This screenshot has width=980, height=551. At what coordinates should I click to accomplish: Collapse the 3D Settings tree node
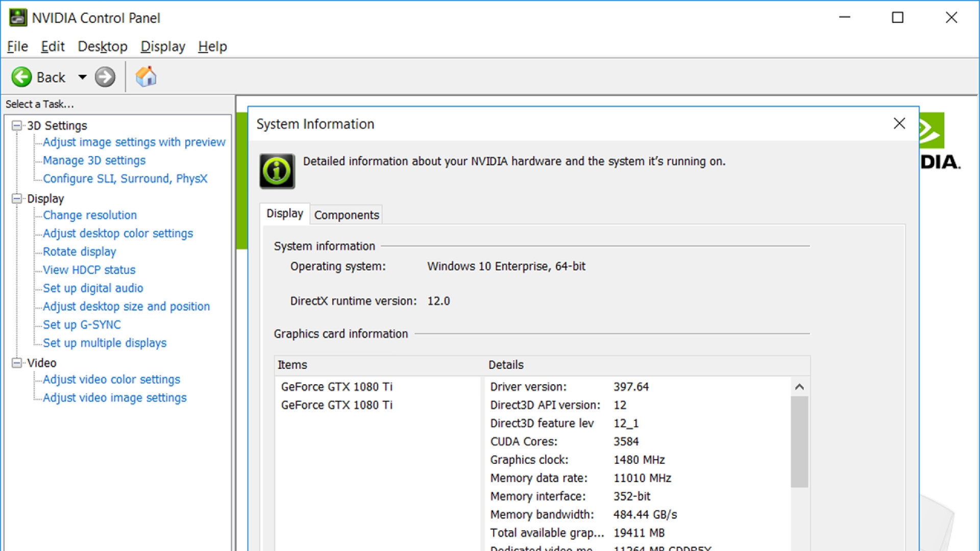point(17,126)
